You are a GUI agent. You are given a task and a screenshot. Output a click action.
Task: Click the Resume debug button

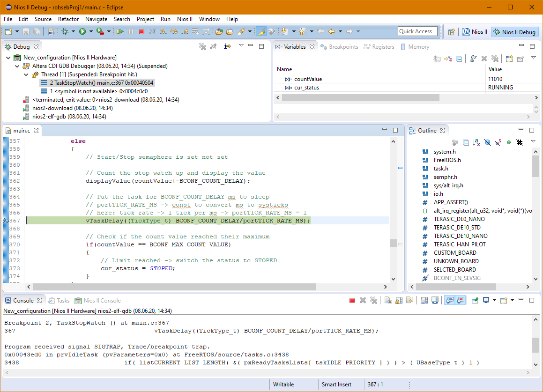point(120,32)
